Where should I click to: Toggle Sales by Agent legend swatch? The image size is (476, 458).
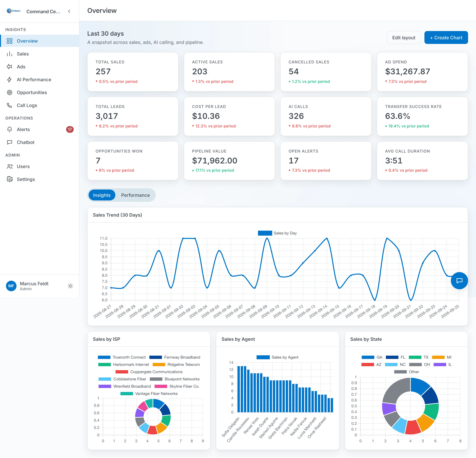point(263,357)
